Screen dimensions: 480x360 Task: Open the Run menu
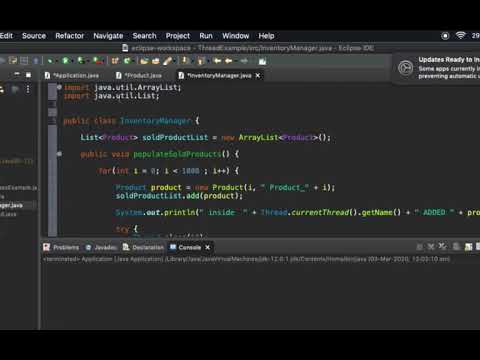pos(206,36)
